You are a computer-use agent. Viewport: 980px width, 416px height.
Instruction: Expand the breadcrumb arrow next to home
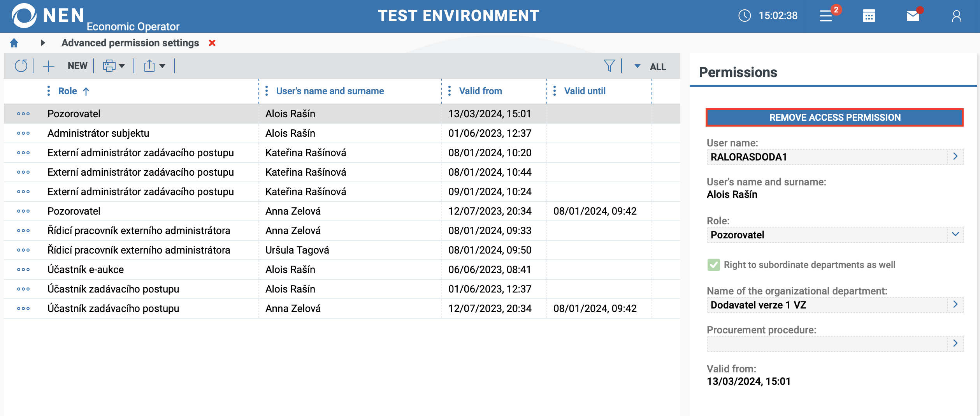tap(43, 43)
